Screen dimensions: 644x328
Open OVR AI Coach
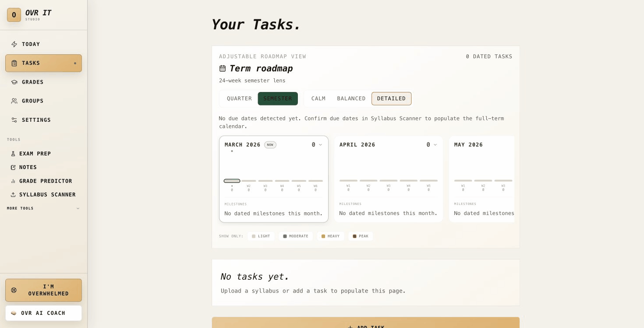(x=43, y=313)
